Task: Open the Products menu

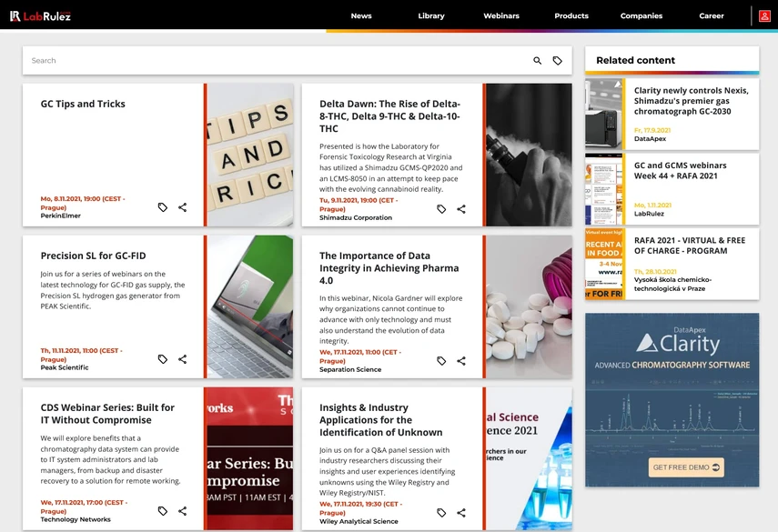Action: 571,15
